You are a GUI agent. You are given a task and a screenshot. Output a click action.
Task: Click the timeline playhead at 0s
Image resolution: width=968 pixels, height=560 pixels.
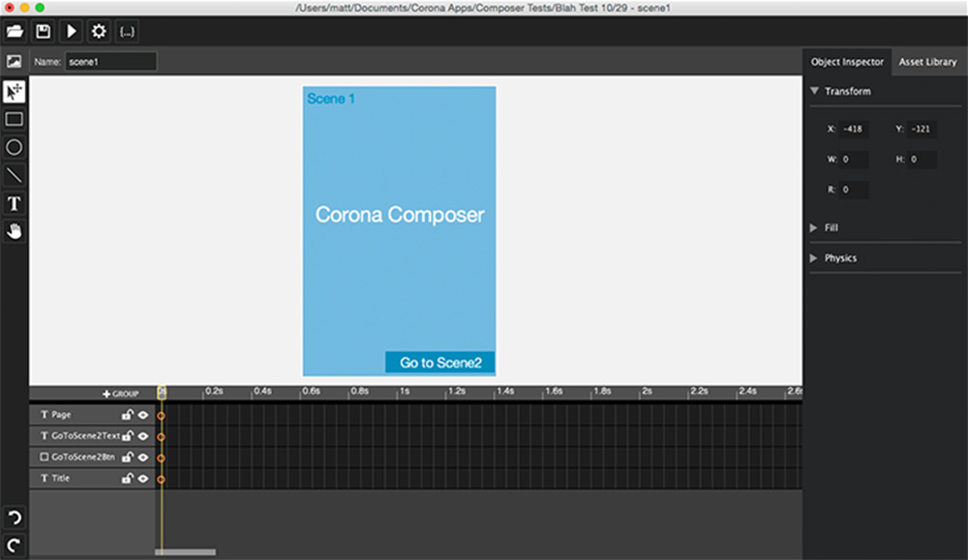point(161,393)
